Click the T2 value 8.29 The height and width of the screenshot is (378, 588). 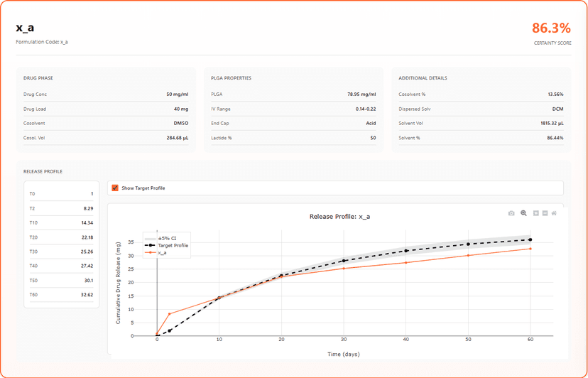click(89, 208)
